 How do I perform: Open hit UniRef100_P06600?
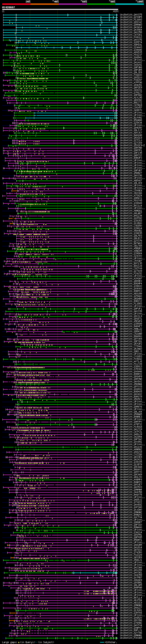[131, 75]
